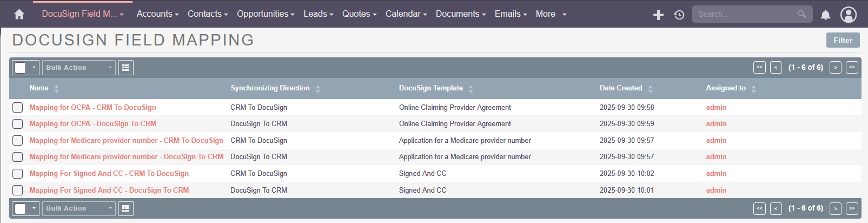Open the More navigation dropdown
Screen dimensions: 868x223
click(551, 14)
